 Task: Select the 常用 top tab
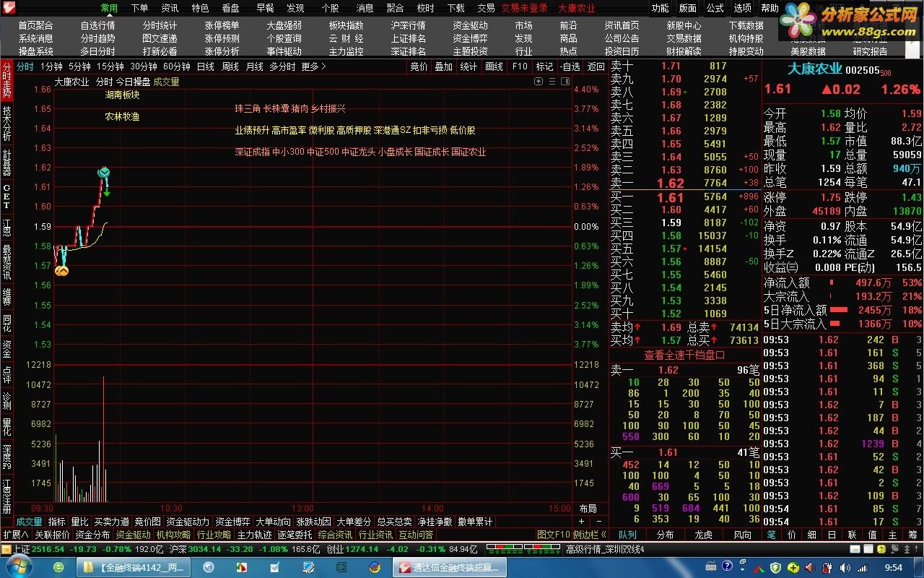[109, 8]
